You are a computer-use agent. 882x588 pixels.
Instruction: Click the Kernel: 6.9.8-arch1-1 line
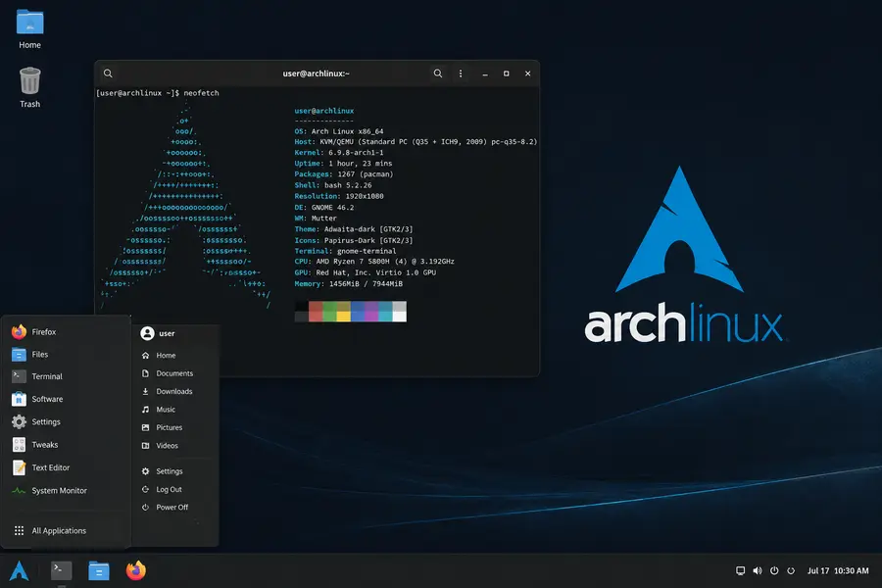[339, 153]
